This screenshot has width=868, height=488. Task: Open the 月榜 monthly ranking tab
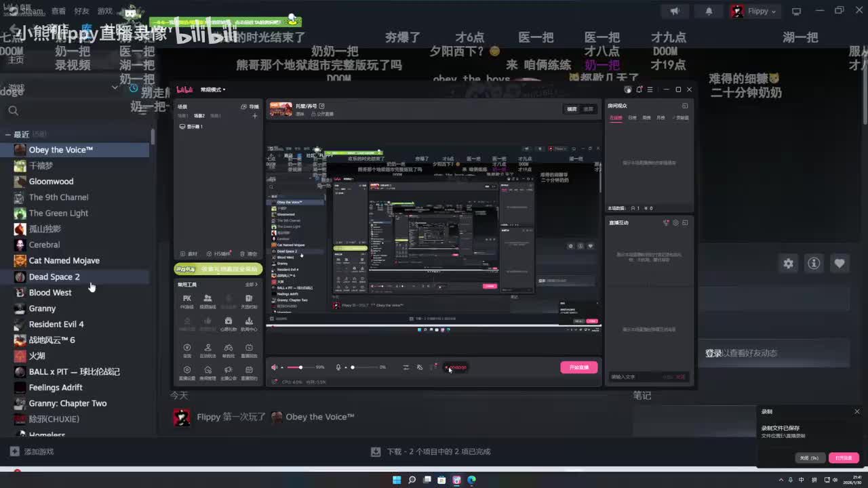(660, 118)
